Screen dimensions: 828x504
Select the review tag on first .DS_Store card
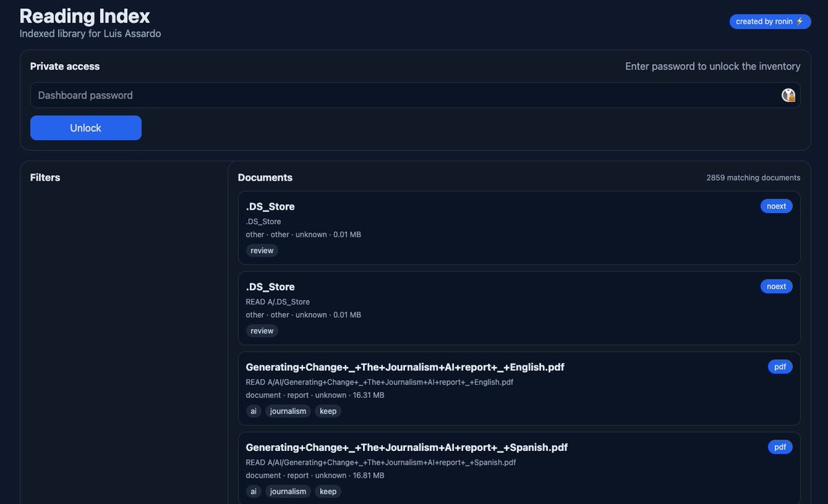tap(262, 250)
